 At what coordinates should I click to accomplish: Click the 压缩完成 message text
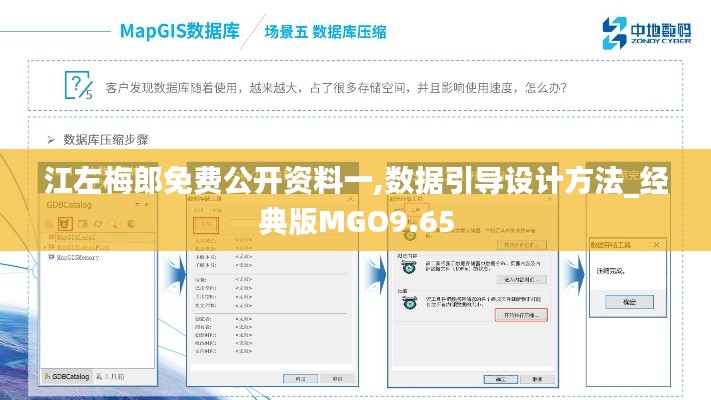point(611,271)
